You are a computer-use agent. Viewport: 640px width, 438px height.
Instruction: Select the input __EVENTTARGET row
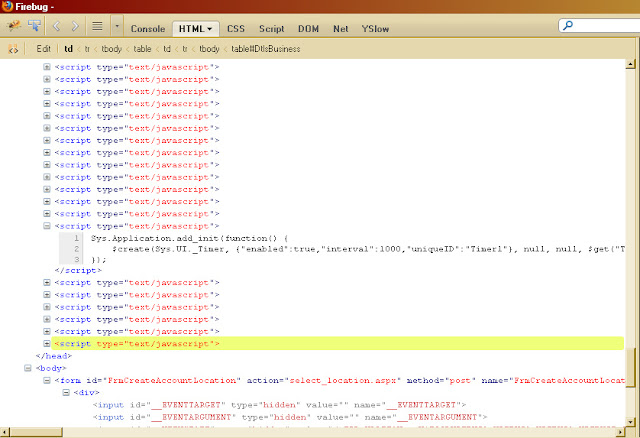point(279,405)
